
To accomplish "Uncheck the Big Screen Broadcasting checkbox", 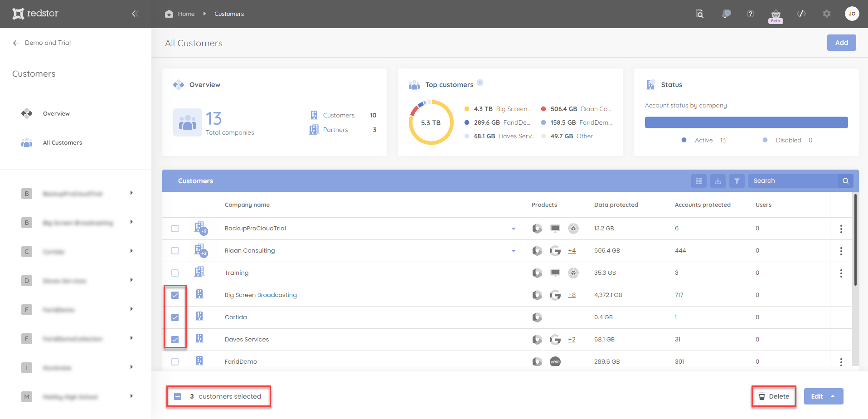I will [x=175, y=295].
